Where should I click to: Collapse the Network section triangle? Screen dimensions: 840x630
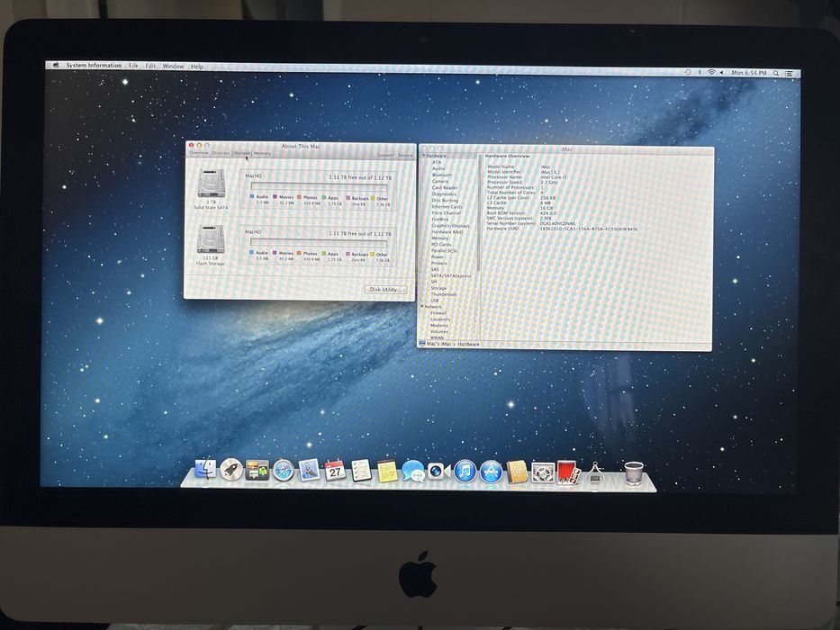(422, 306)
